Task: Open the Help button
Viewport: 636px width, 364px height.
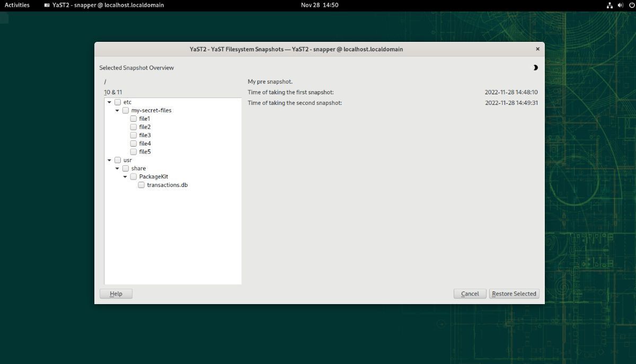Action: [116, 294]
